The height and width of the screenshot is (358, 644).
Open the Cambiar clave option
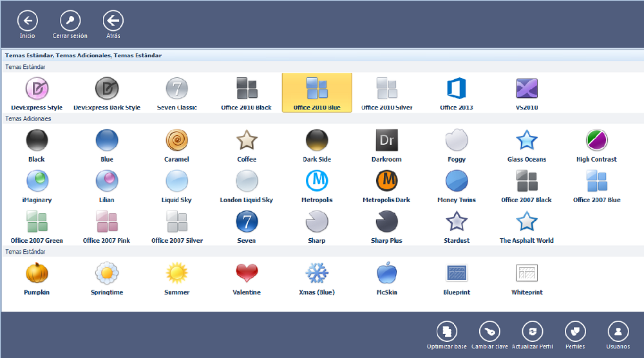[x=489, y=331]
